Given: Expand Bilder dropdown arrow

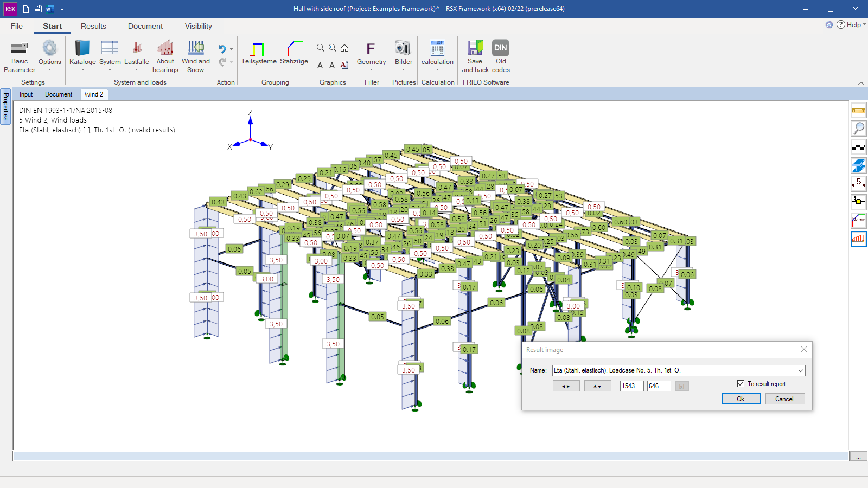Looking at the screenshot, I should pos(403,70).
